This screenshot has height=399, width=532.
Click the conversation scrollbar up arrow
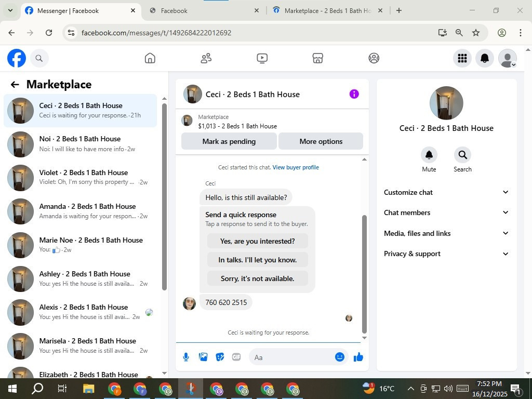tap(364, 159)
